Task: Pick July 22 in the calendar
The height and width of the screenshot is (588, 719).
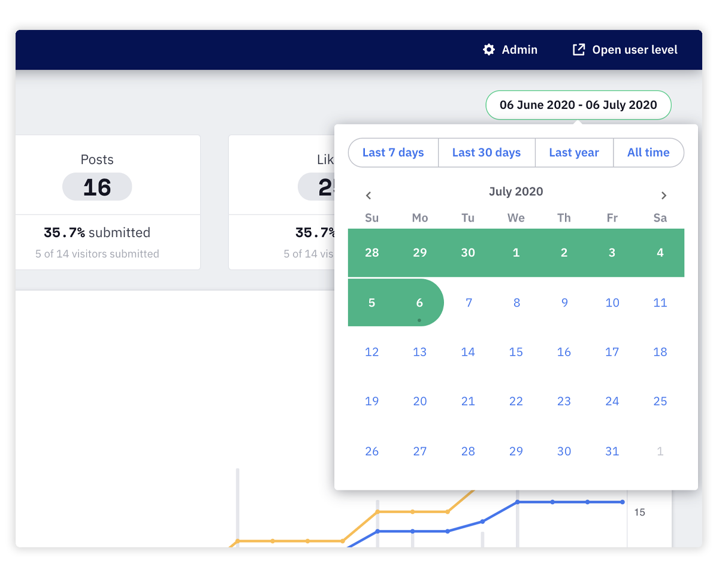Action: [516, 401]
